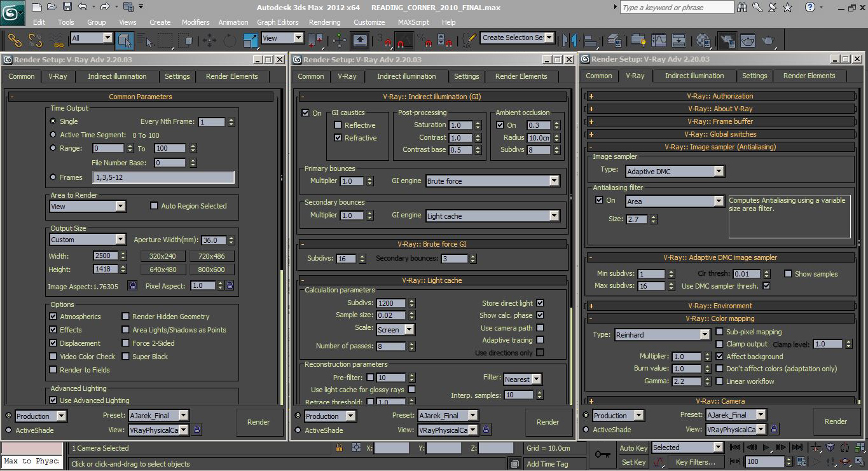
Task: Click the Mirror tool icon
Action: tap(569, 39)
